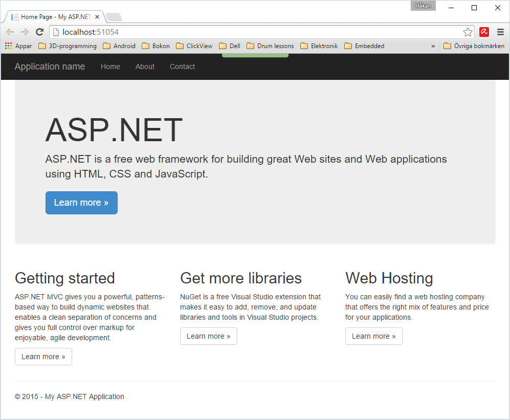Open the Elektronik bookmark folder

point(319,46)
